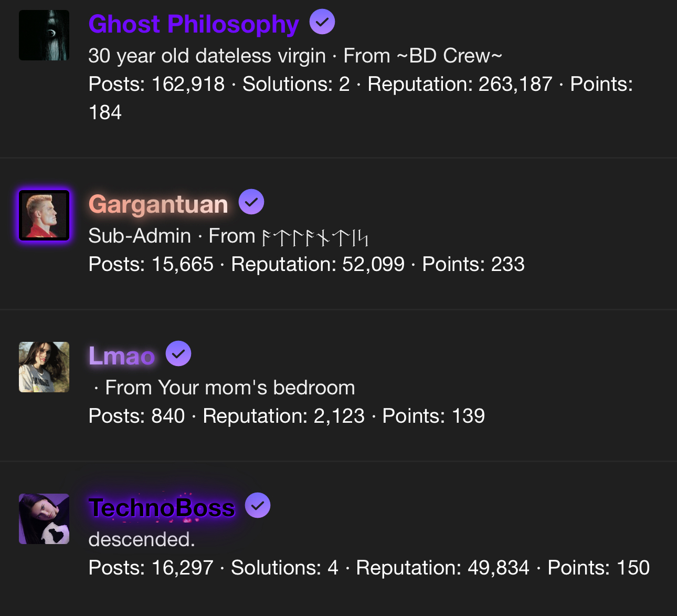This screenshot has width=677, height=616.
Task: Click Gargantuan's glowing blond man avatar
Action: tap(44, 215)
